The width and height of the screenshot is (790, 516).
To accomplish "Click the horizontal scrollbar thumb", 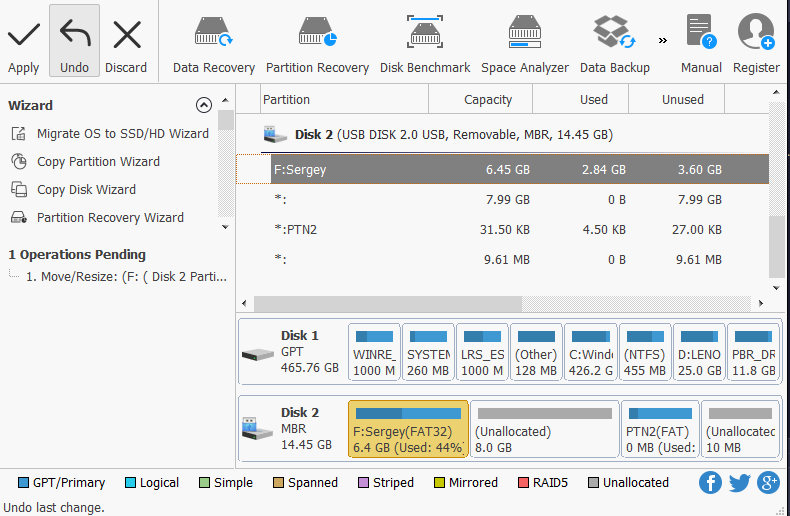I will coord(388,304).
